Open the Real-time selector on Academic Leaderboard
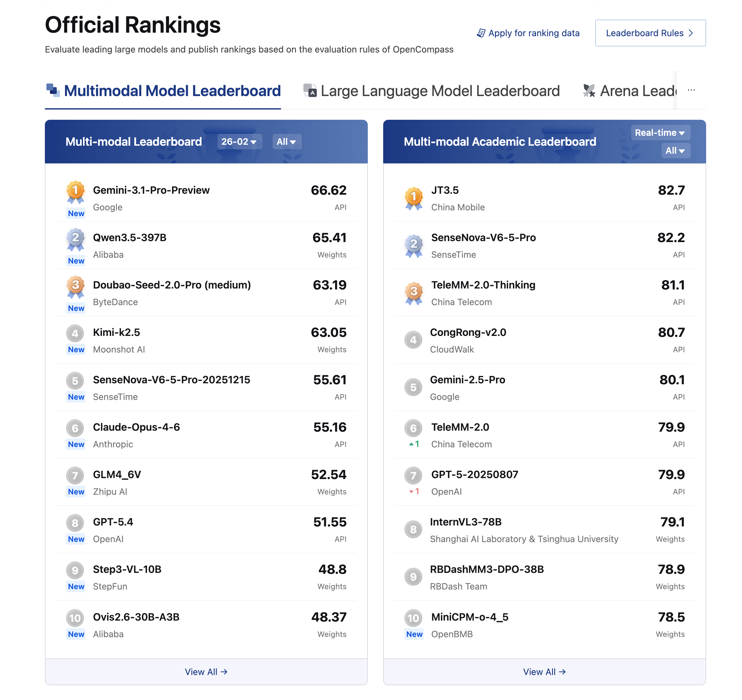Viewport: 742px width, 700px height. pos(660,133)
